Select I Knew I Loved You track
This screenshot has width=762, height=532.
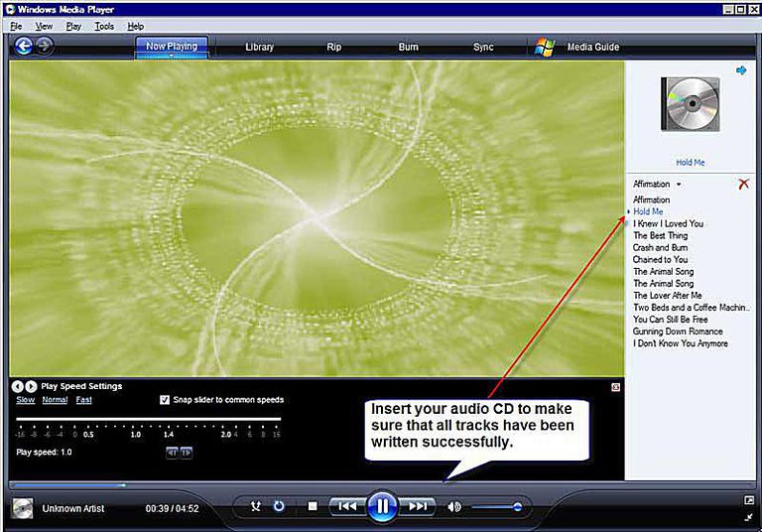point(668,223)
